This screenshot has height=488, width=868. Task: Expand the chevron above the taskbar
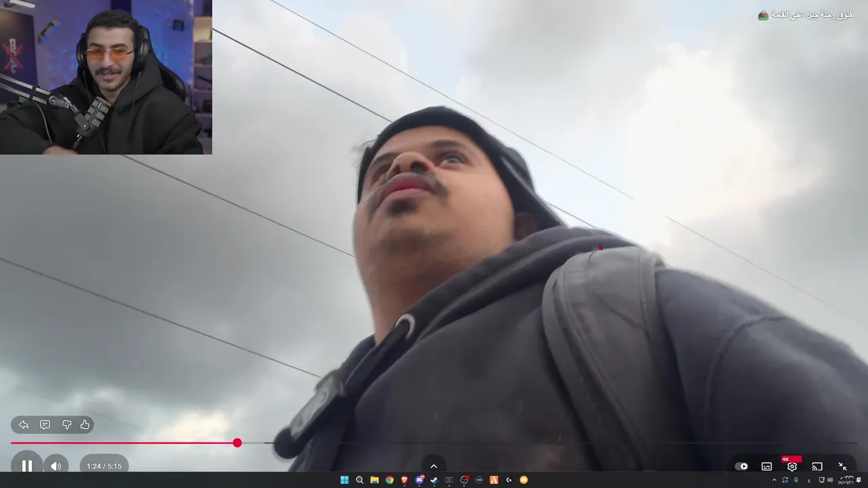tap(434, 466)
